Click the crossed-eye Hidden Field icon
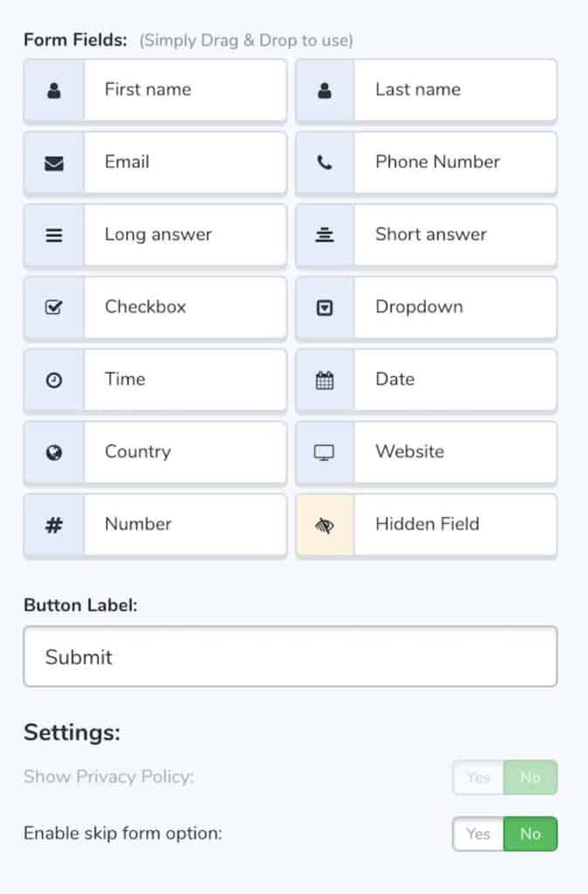 point(325,525)
